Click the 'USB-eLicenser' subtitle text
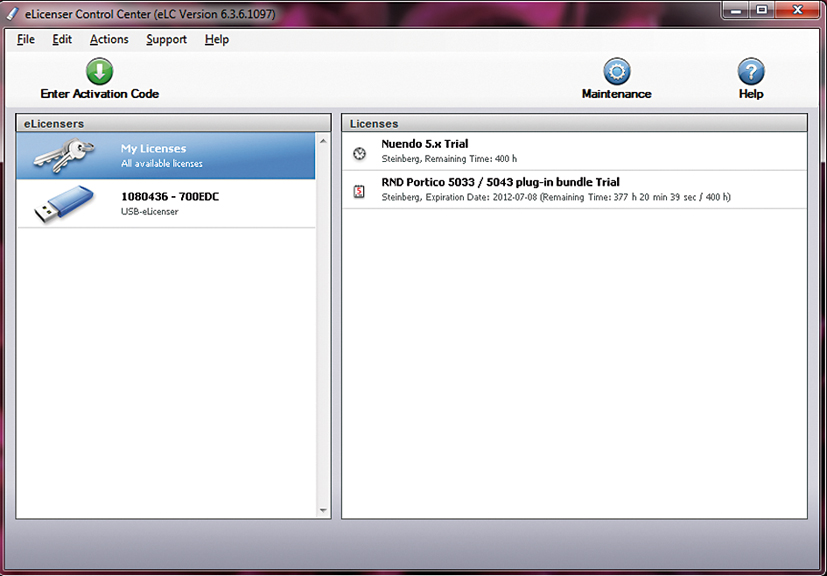This screenshot has width=827, height=576. 150,212
